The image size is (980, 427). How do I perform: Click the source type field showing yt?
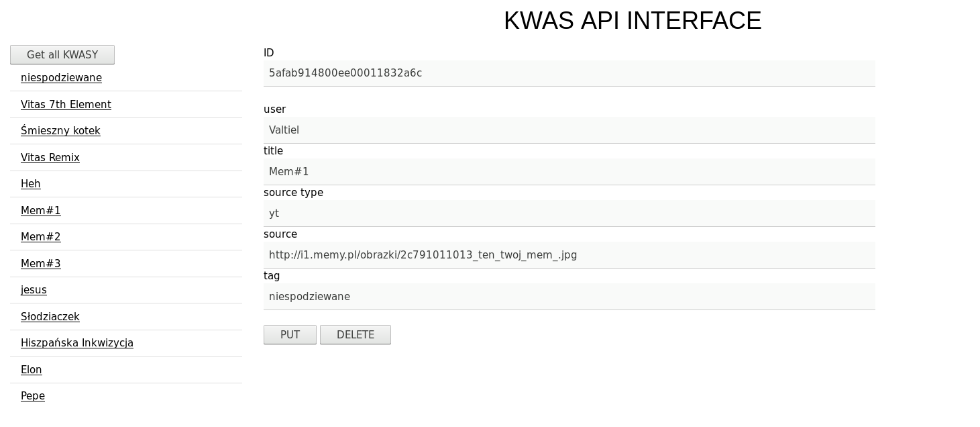(x=569, y=213)
